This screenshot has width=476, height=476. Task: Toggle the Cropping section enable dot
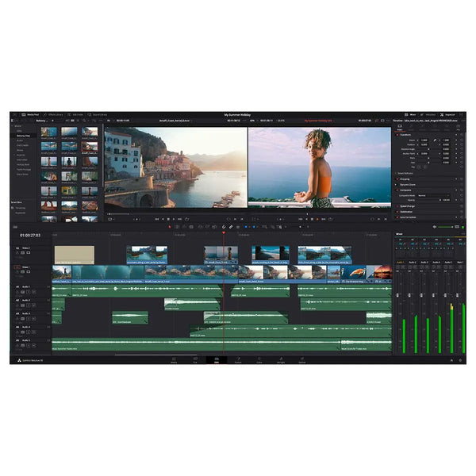[x=397, y=179]
